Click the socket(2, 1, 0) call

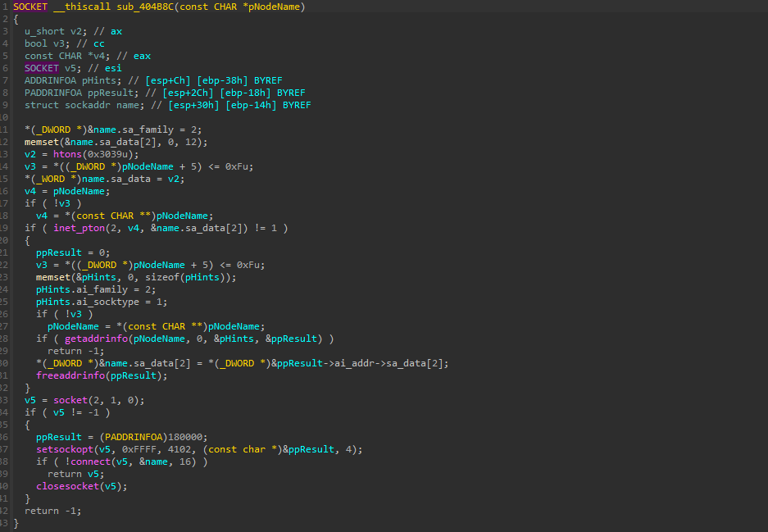pos(88,400)
